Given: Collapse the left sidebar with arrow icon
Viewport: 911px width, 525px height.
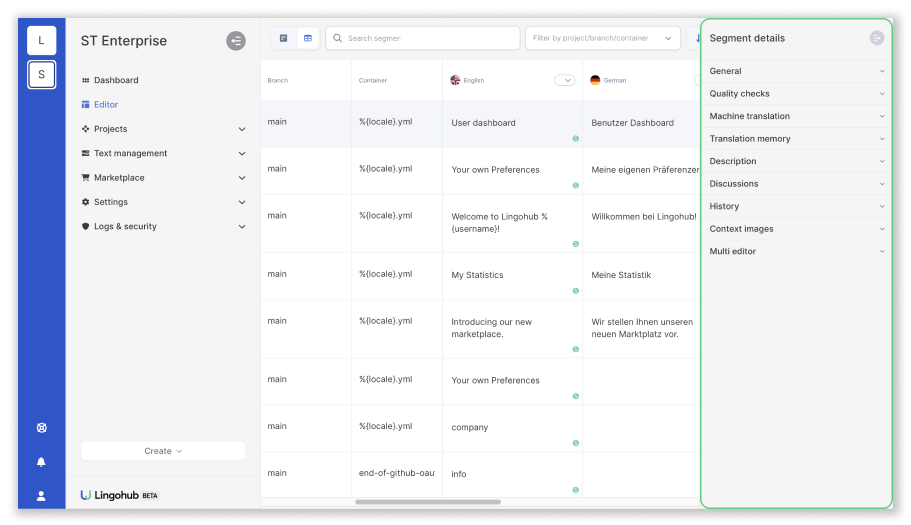Looking at the screenshot, I should click(236, 41).
